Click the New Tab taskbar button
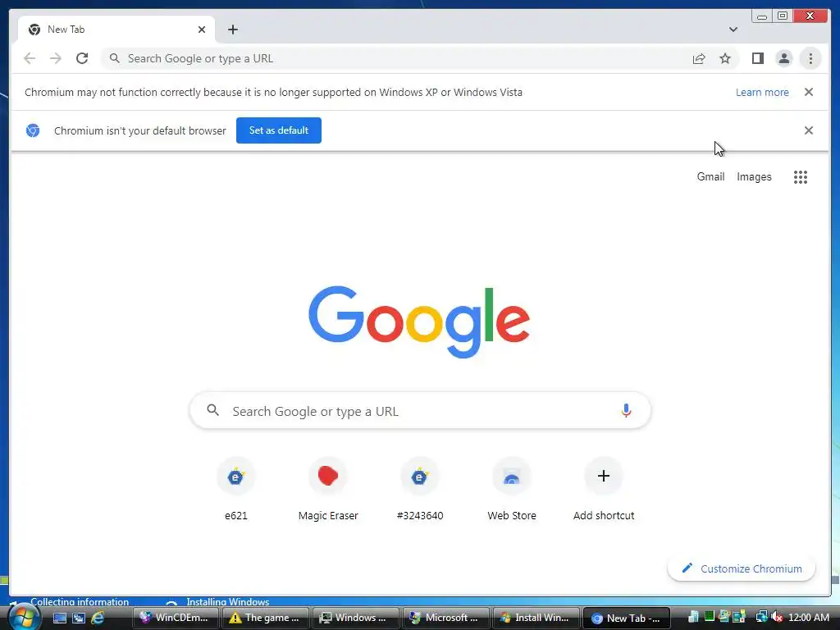This screenshot has height=630, width=840. (x=626, y=618)
